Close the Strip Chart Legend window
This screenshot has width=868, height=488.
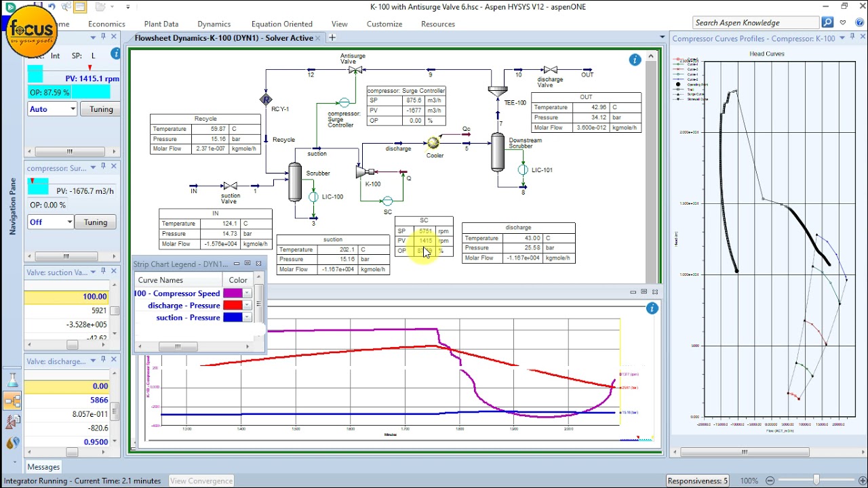tap(258, 264)
